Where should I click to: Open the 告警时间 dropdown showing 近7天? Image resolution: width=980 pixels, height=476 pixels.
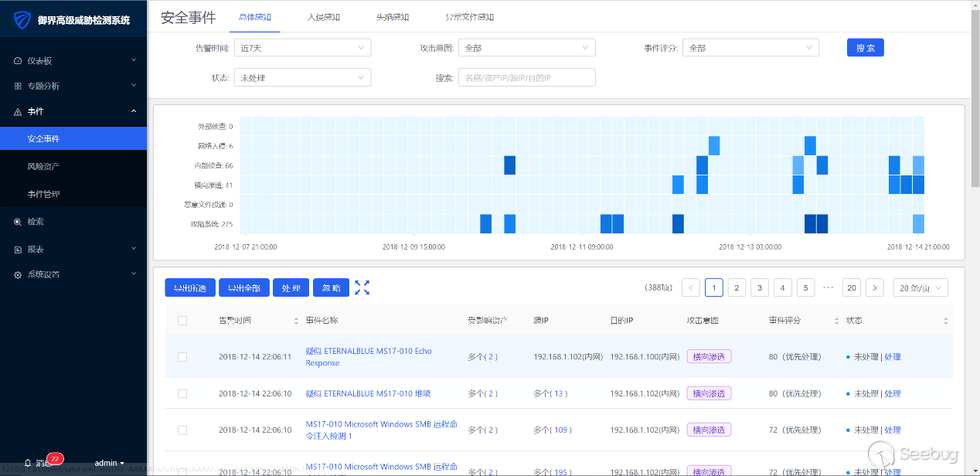(x=302, y=48)
